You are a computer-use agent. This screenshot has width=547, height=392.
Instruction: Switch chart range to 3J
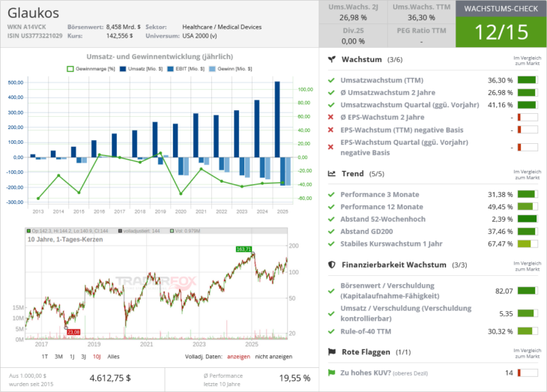click(x=83, y=356)
